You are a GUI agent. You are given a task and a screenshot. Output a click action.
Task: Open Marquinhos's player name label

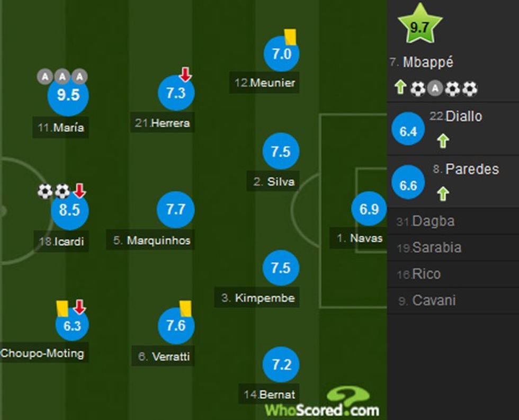pyautogui.click(x=152, y=240)
